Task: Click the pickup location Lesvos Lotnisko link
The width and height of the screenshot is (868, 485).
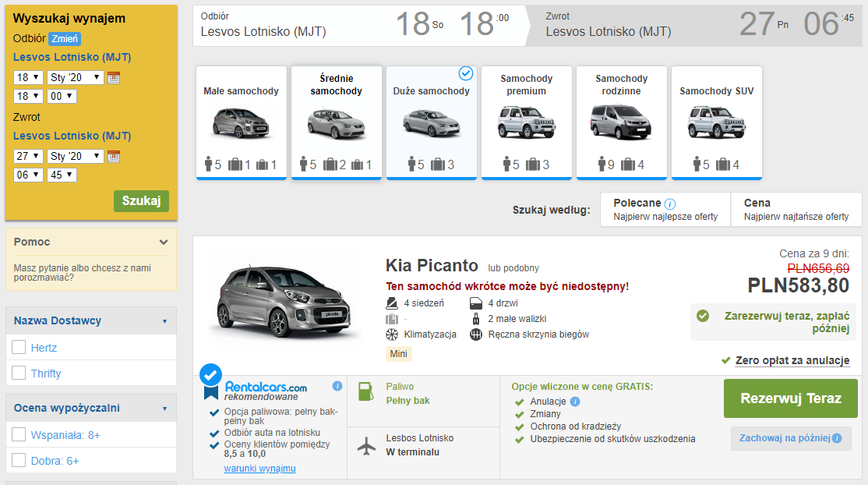Action: (72, 57)
